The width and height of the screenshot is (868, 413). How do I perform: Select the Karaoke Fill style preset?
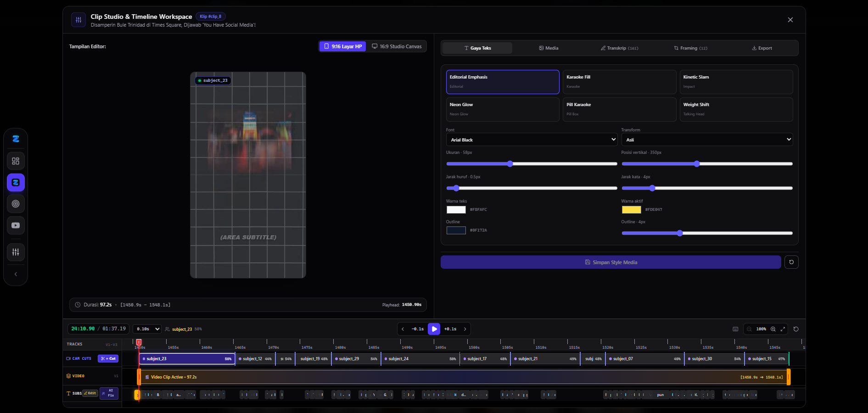619,82
